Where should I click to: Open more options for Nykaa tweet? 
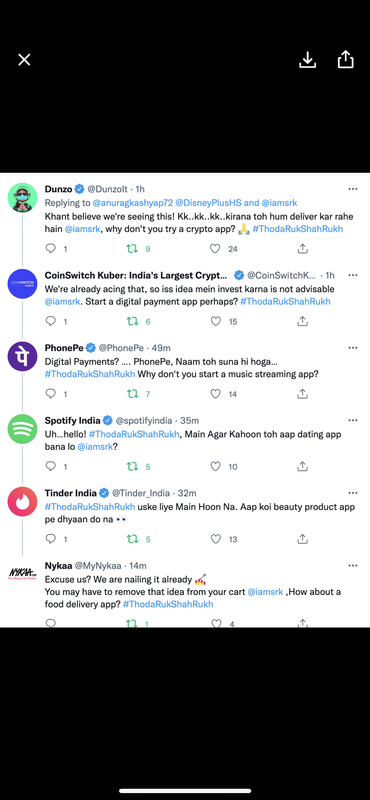coord(353,566)
